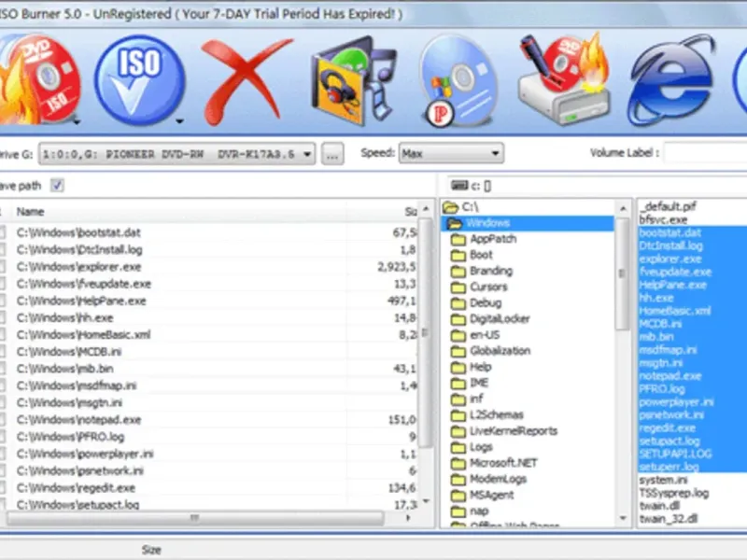This screenshot has height=560, width=747.
Task: Open dropdown arrow beside the ISO icon
Action: pos(179,121)
